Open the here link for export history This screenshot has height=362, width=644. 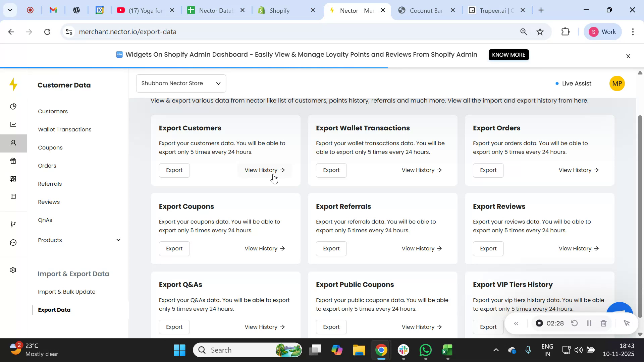[580, 101]
